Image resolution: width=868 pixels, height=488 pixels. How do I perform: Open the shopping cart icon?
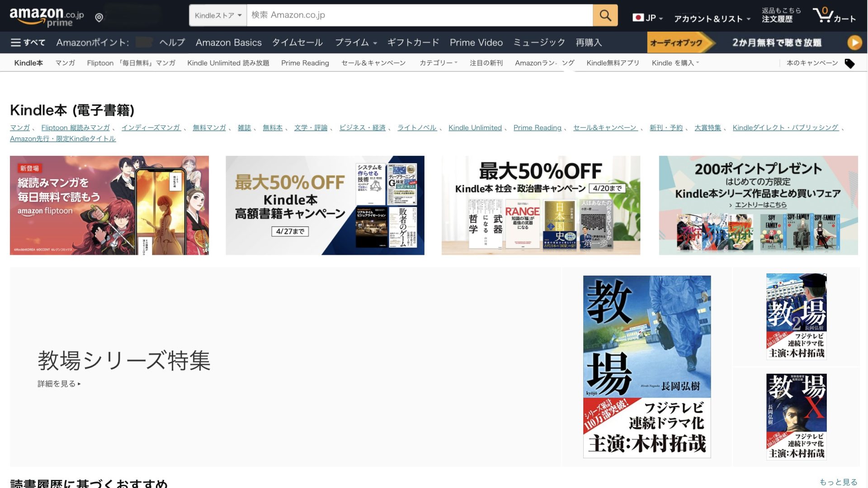[x=824, y=15]
